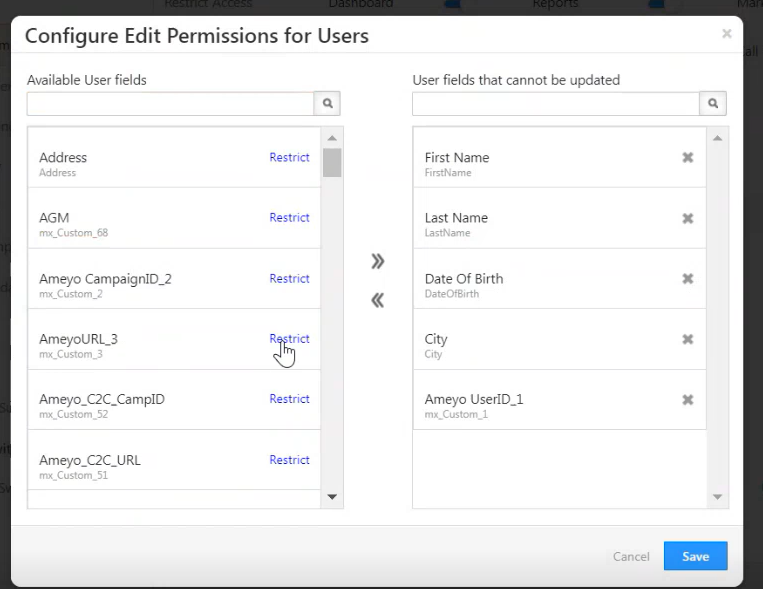The image size is (763, 589).
Task: Restrict the AGM field
Action: 289,217
